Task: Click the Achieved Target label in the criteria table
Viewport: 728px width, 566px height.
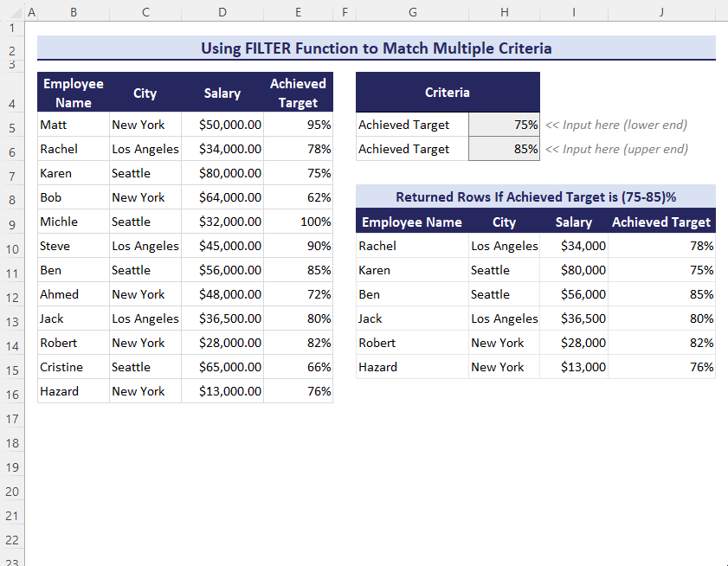Action: pyautogui.click(x=411, y=125)
